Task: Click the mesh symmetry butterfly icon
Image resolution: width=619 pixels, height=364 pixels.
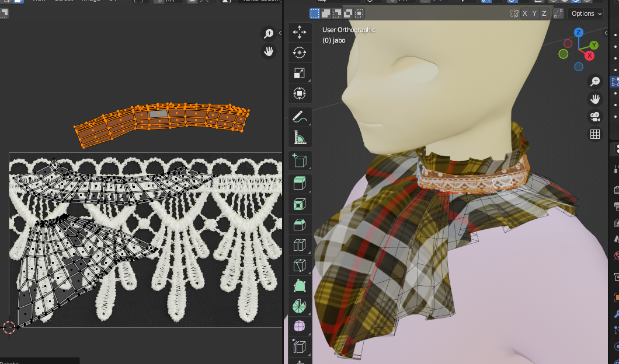Action: click(x=514, y=13)
